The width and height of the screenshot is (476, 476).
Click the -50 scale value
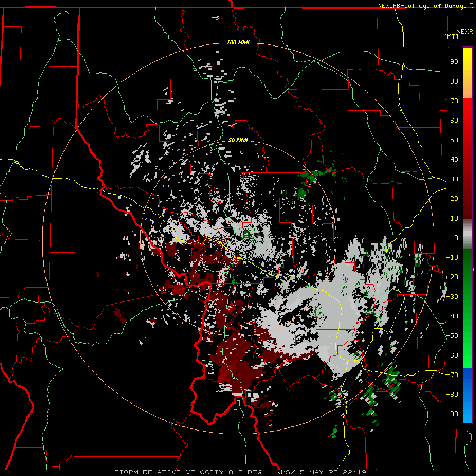(x=452, y=336)
